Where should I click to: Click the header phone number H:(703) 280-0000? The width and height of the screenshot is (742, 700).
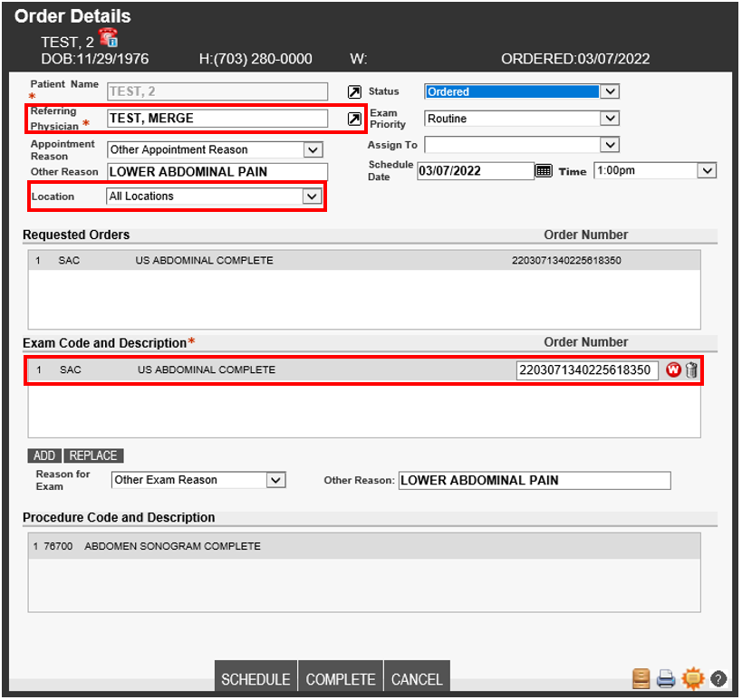255,59
